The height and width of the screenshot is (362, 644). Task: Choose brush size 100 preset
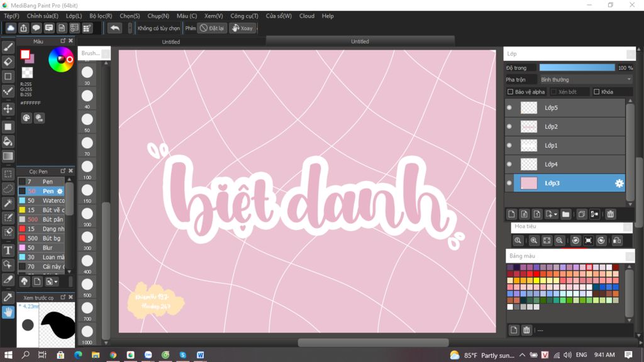click(x=87, y=170)
